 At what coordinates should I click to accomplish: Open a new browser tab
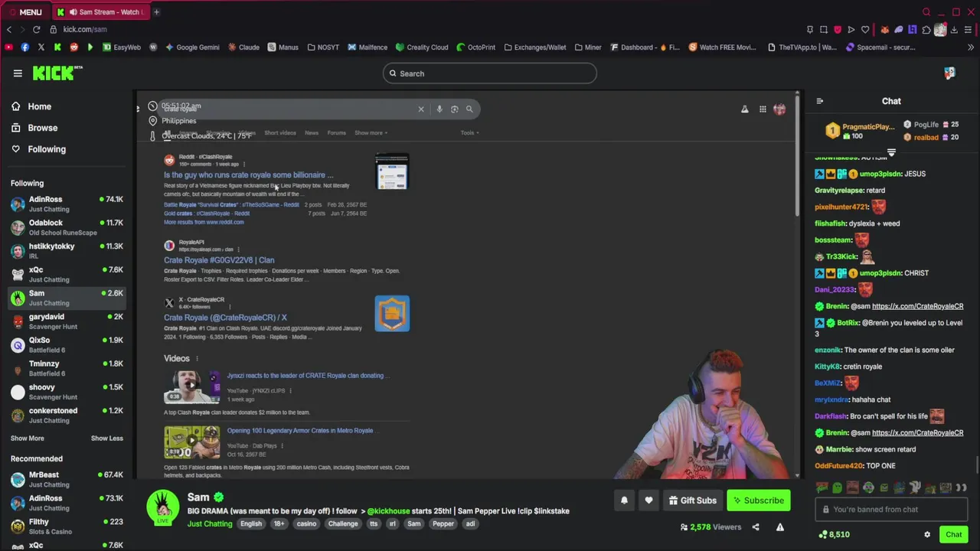(156, 12)
